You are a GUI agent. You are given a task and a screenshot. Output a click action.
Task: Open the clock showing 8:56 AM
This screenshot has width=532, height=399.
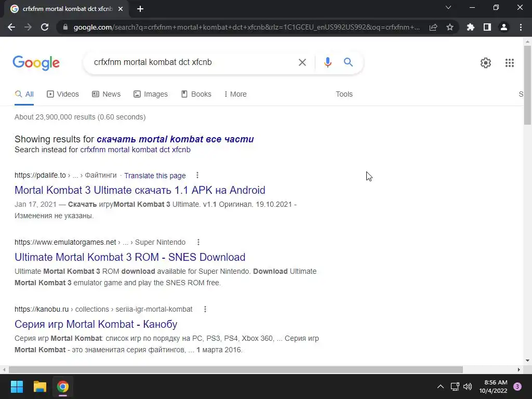click(493, 387)
